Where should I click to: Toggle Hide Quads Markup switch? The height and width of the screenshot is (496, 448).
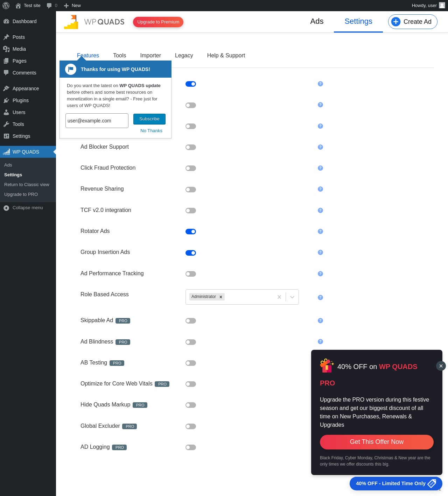point(191,405)
